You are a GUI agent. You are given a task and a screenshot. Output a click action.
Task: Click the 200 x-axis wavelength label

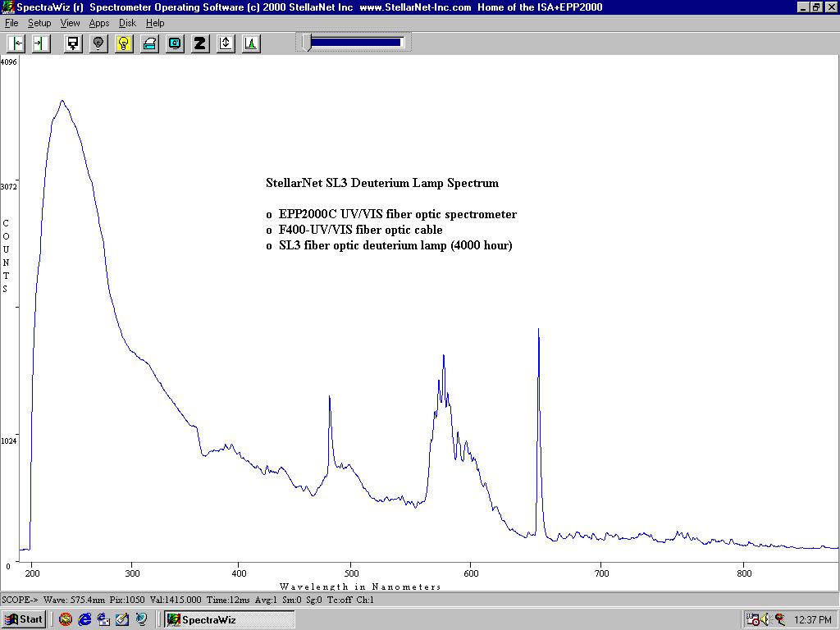[32, 573]
